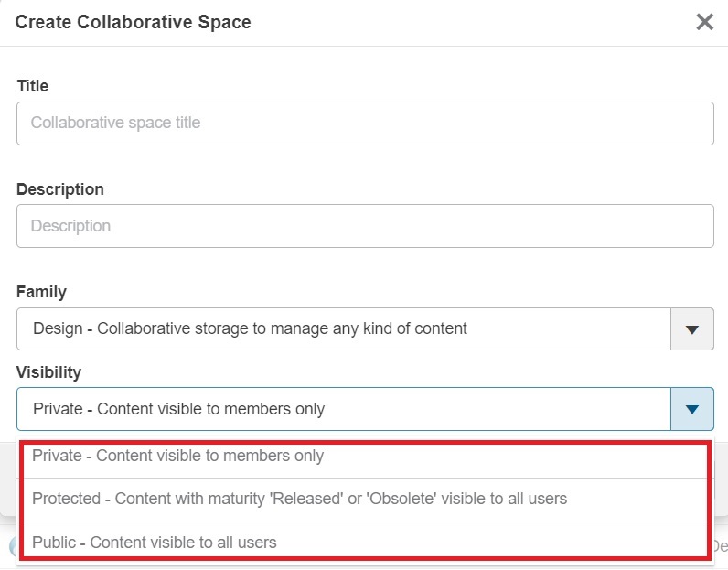Collapse the Visibility dropdown with its arrow
Image resolution: width=728 pixels, height=570 pixels.
click(691, 409)
